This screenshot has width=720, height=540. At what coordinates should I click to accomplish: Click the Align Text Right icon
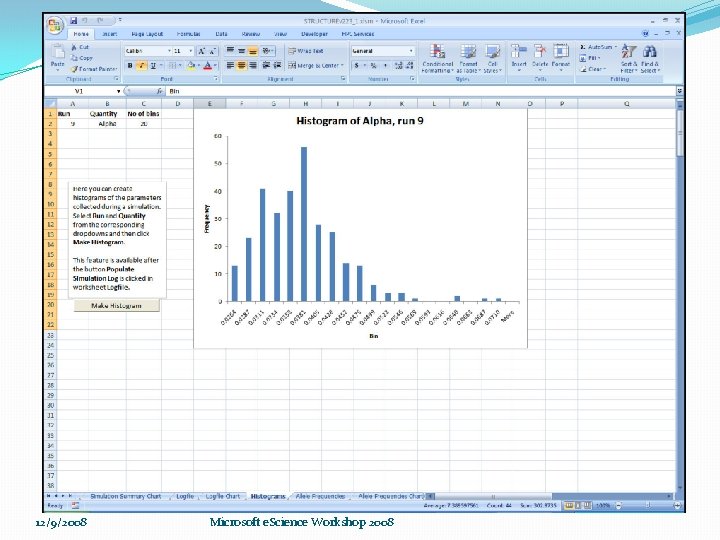pos(253,66)
